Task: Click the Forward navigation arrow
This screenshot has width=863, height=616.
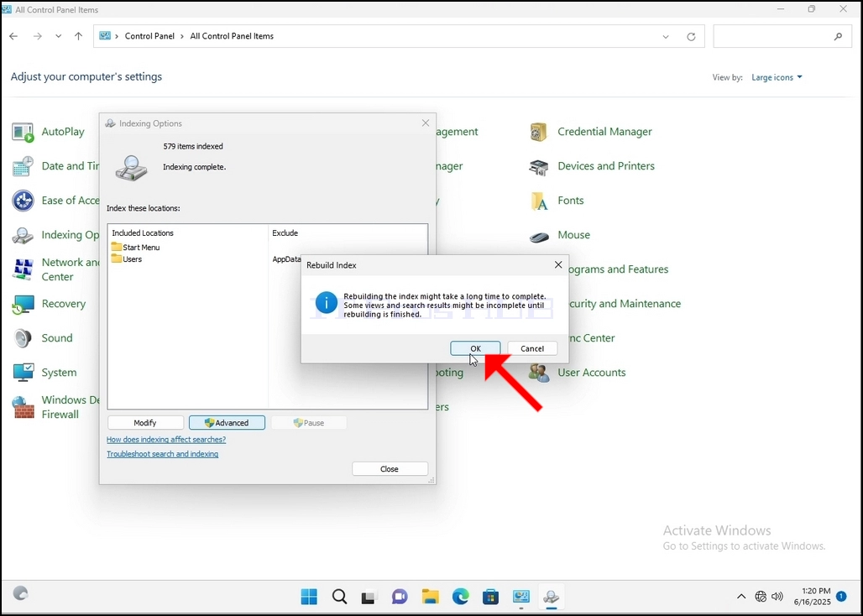Action: pyautogui.click(x=38, y=36)
